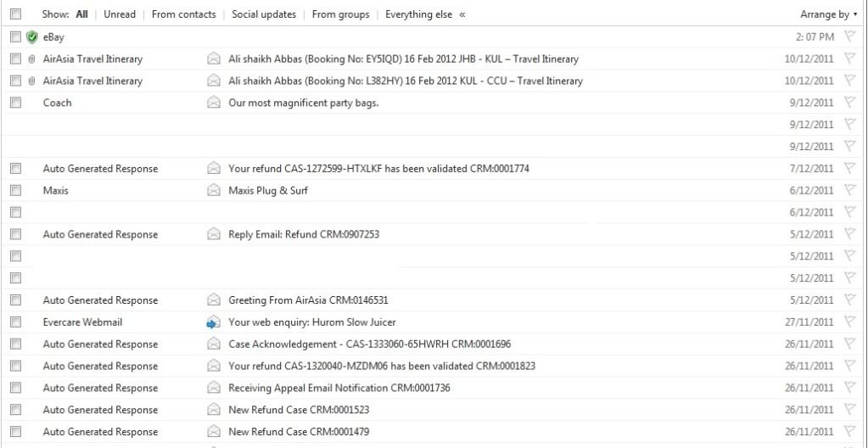
Task: Click attachment paperclip on KUL - CCU itinerary email
Action: (x=30, y=81)
